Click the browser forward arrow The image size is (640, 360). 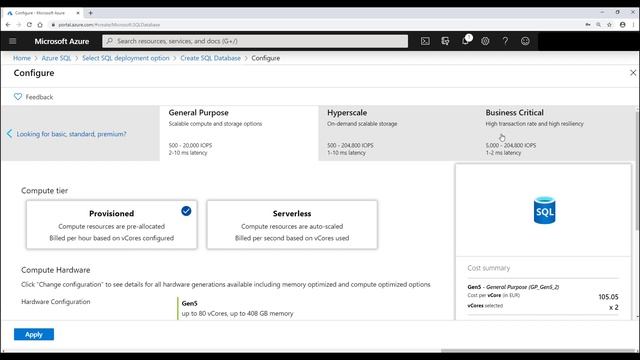tap(18, 24)
